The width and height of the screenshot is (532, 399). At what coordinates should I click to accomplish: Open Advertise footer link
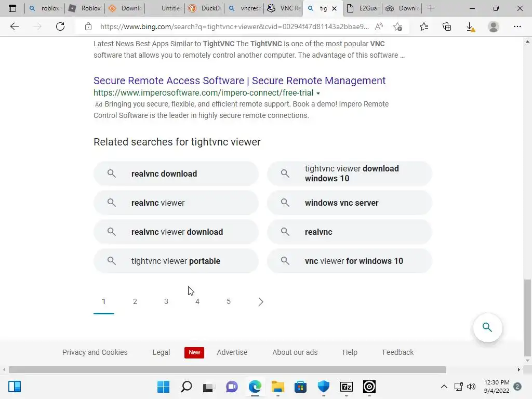[x=232, y=353]
